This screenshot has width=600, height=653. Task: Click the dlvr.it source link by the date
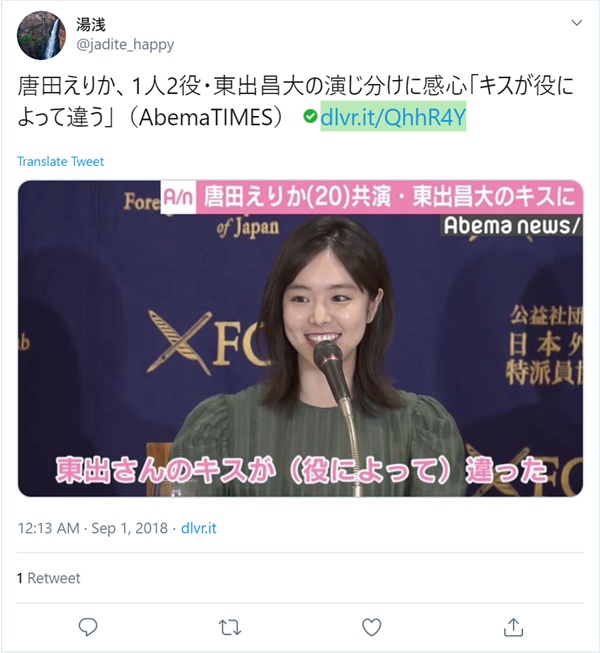coord(199,528)
